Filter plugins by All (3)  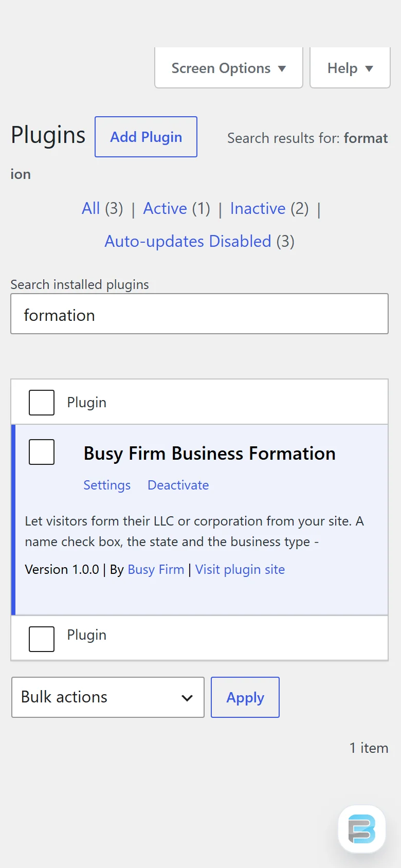pyautogui.click(x=102, y=208)
